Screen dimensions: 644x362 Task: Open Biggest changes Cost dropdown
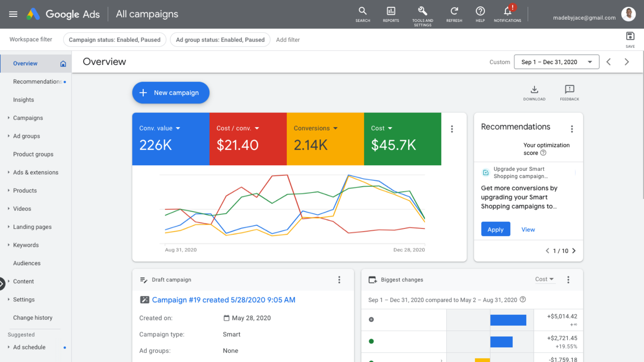click(544, 279)
